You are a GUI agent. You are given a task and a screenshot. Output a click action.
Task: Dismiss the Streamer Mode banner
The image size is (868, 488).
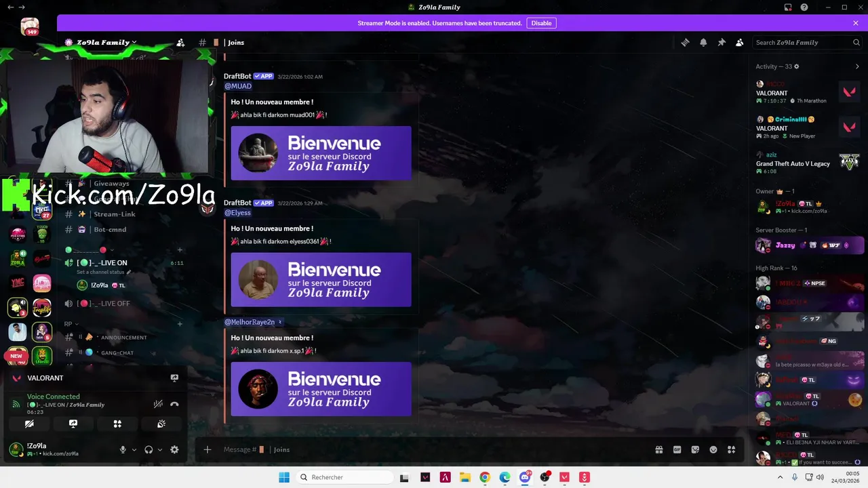tap(856, 23)
